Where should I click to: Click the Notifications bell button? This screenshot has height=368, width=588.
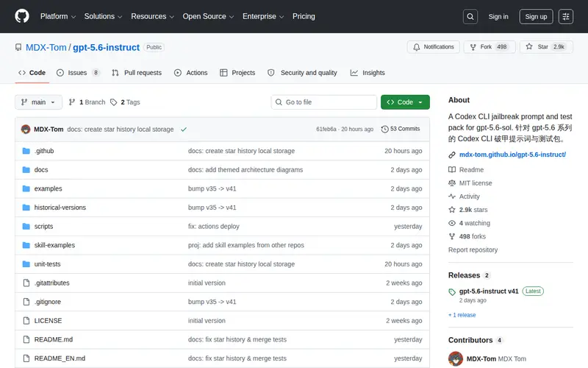point(433,47)
